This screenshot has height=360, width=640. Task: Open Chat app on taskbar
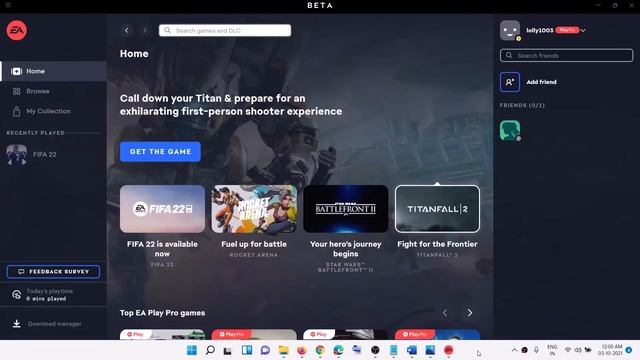[x=265, y=350]
